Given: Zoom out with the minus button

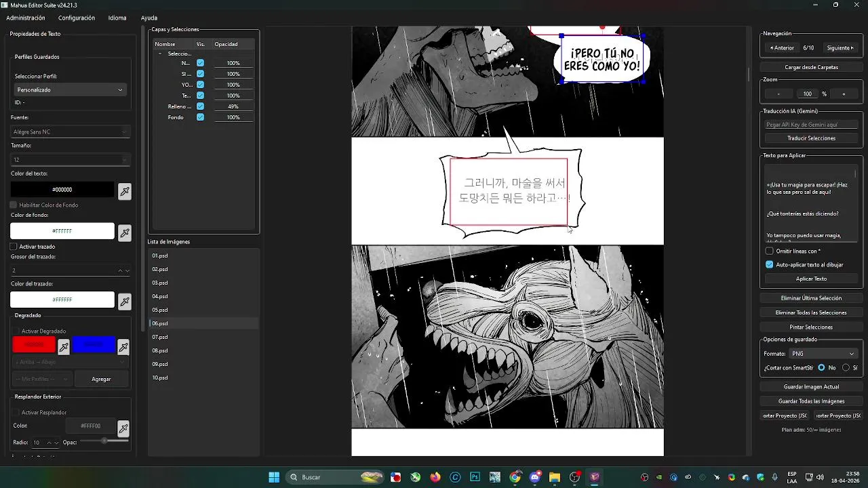Looking at the screenshot, I should click(x=778, y=94).
